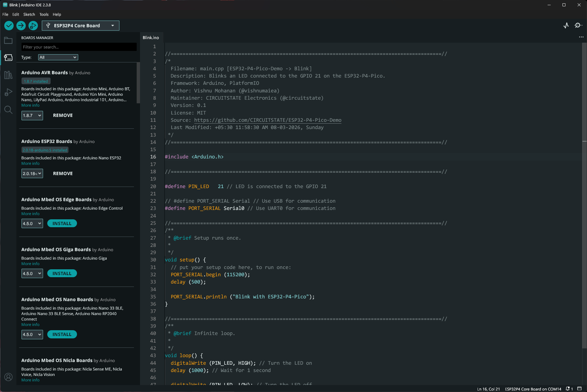Open the Library Manager sidebar icon

click(x=8, y=75)
